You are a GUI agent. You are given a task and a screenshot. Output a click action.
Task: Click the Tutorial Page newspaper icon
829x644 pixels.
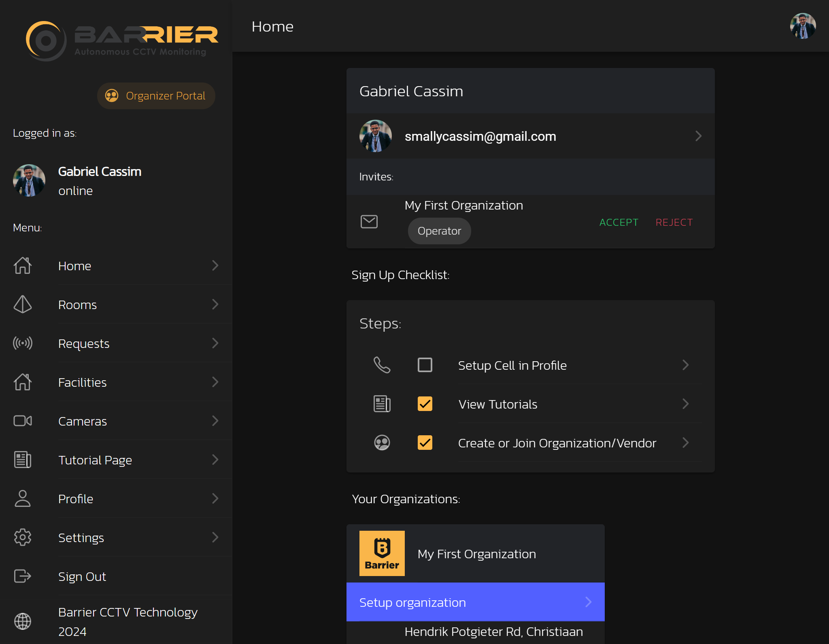coord(23,460)
